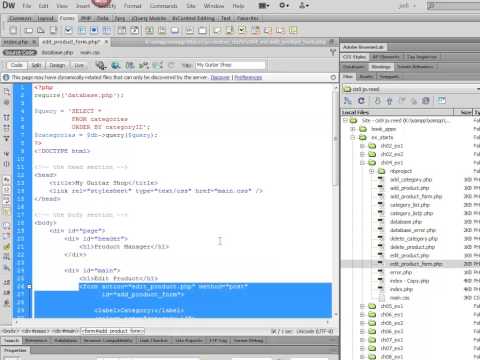480x360 pixels.
Task: Insert Spry Validation Checkbox widget
Action: point(243,30)
